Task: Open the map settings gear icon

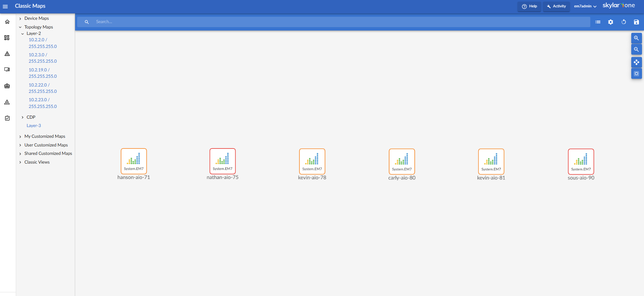Action: [610, 22]
